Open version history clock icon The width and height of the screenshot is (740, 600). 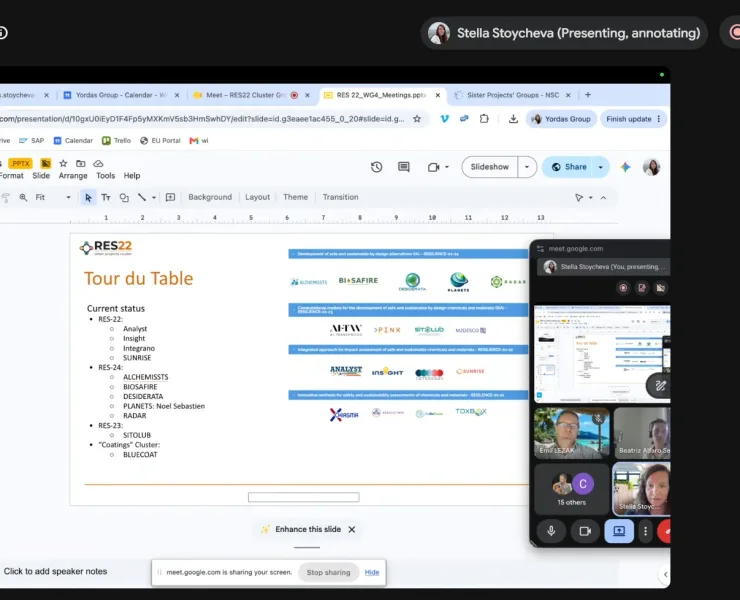[376, 167]
